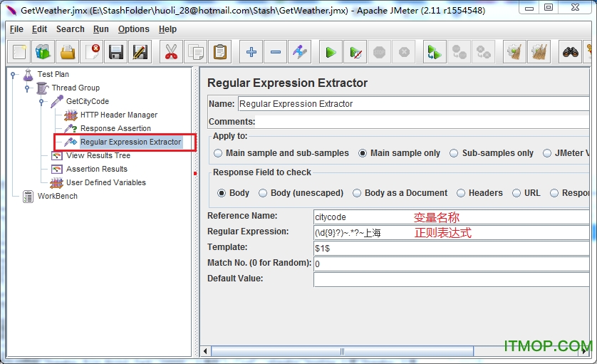Collapse the GetCityCode sampler node
Screen dimensions: 597x364
[x=41, y=102]
